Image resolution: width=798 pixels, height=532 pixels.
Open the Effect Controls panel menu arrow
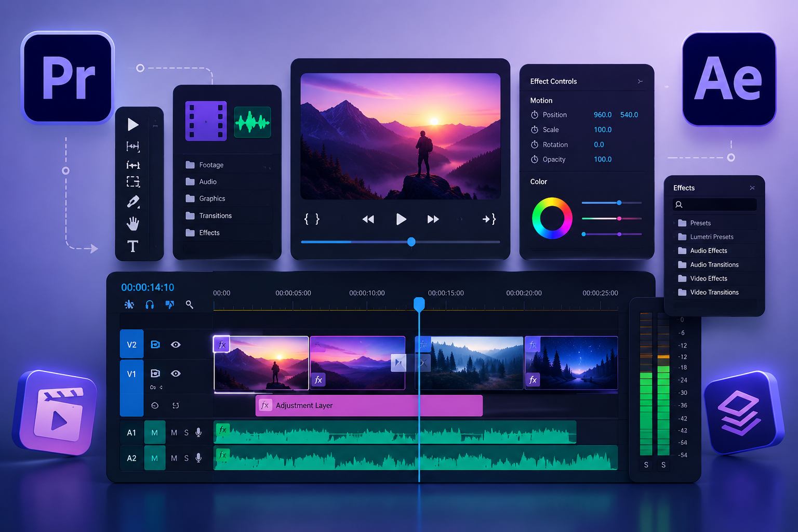coord(640,82)
